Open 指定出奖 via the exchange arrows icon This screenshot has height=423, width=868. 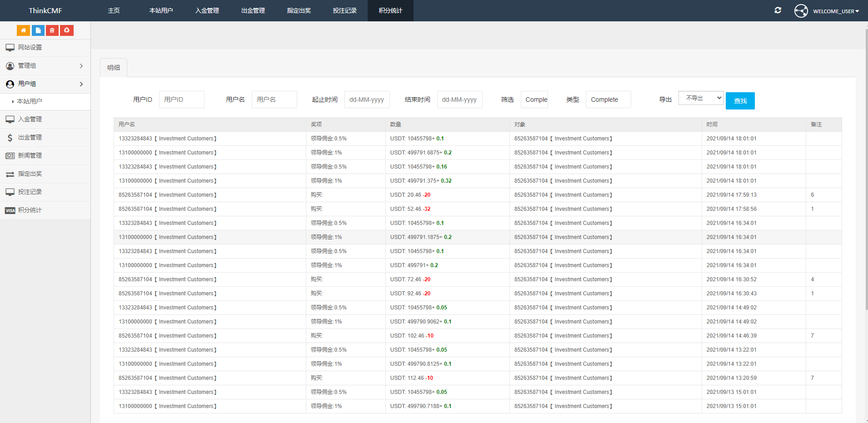coord(10,174)
